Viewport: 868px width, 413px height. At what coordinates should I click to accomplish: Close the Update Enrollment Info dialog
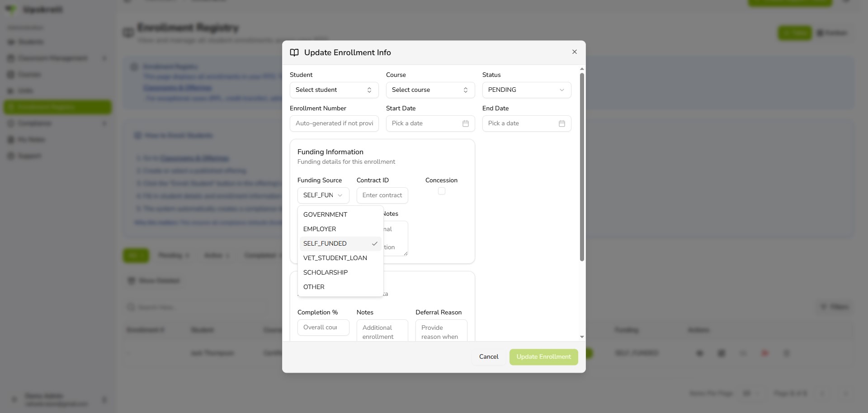point(574,52)
